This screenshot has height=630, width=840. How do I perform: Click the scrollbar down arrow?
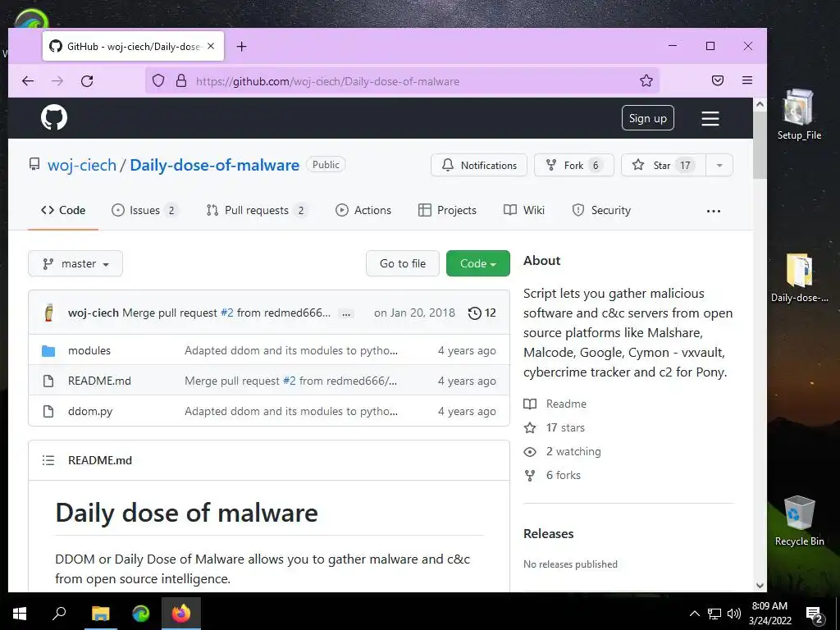pyautogui.click(x=760, y=586)
